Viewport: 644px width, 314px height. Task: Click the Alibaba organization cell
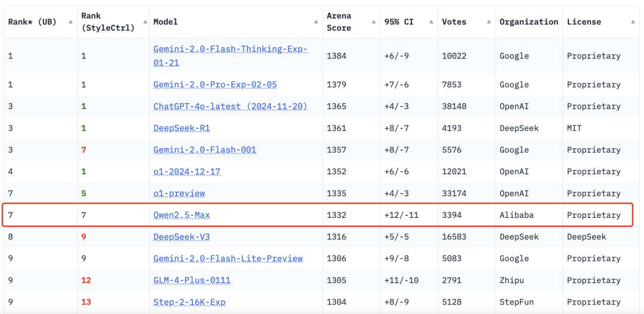[516, 215]
